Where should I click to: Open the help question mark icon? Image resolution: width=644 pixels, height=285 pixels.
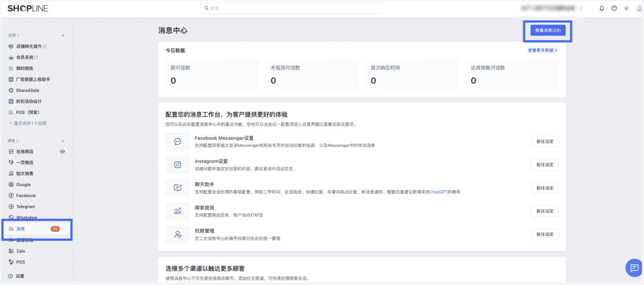point(614,8)
